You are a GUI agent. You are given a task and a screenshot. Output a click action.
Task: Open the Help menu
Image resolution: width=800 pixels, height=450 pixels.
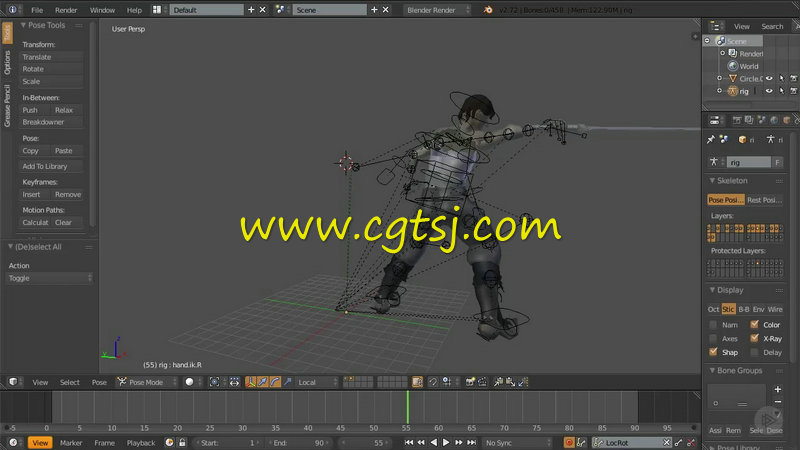[134, 10]
